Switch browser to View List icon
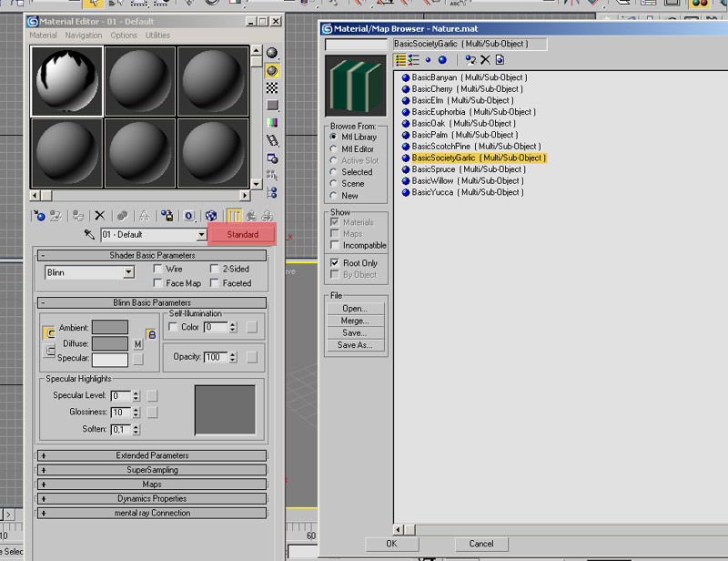728x561 pixels. [400, 60]
